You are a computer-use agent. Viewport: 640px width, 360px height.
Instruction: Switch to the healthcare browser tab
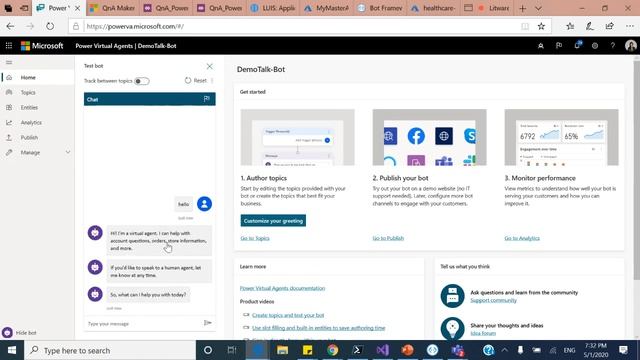pos(434,8)
